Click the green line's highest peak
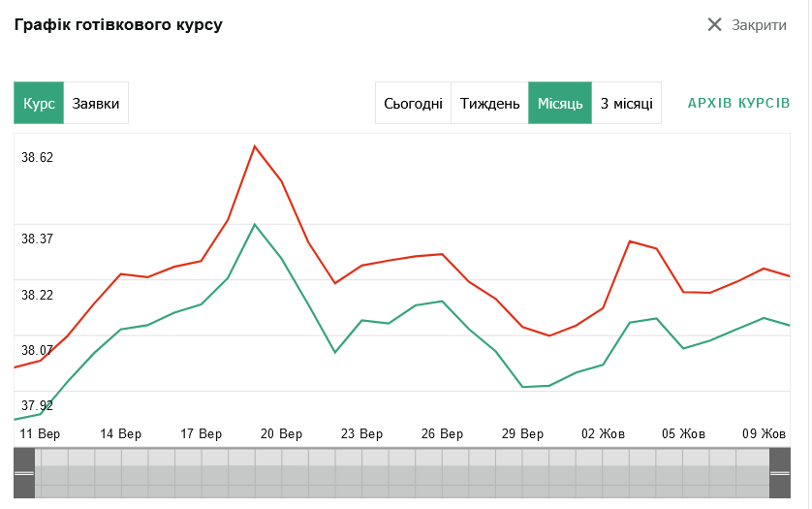Screen dimensions: 812x509 255,225
